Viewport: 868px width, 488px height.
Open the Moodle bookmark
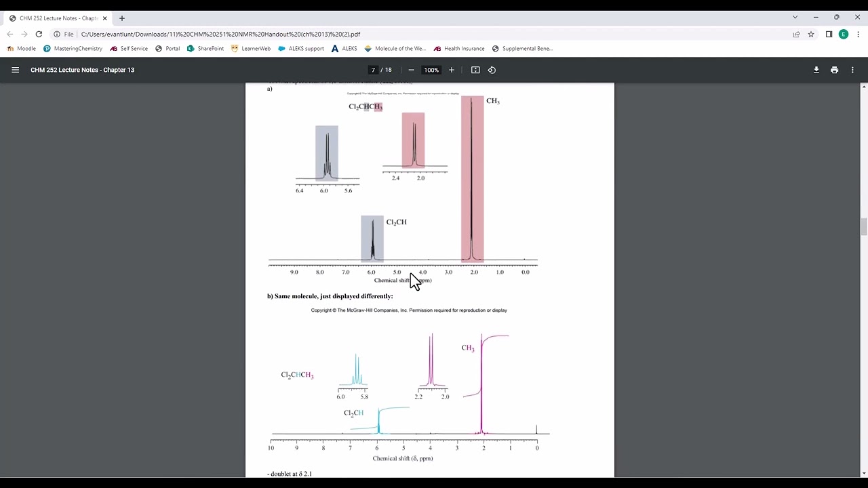21,49
